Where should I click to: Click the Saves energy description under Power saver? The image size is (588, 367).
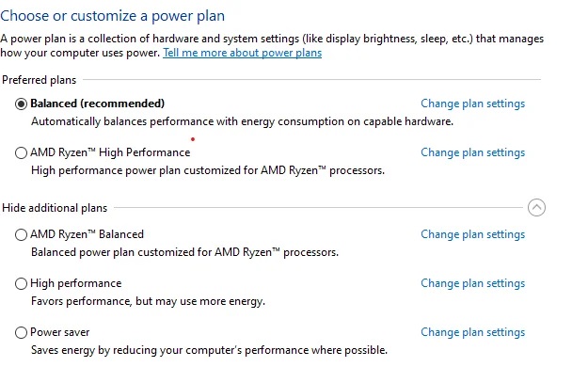pyautogui.click(x=209, y=350)
